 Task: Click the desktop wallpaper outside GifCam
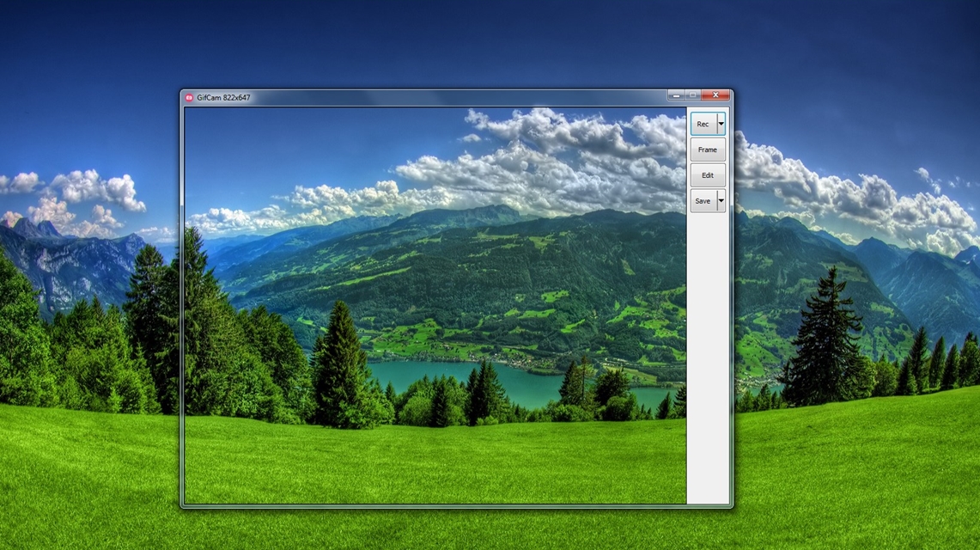coord(856,468)
